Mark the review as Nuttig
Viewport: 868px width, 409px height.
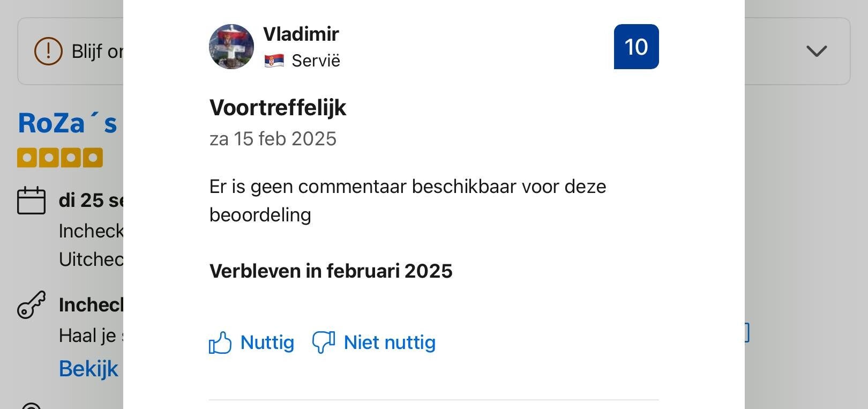coord(267,343)
